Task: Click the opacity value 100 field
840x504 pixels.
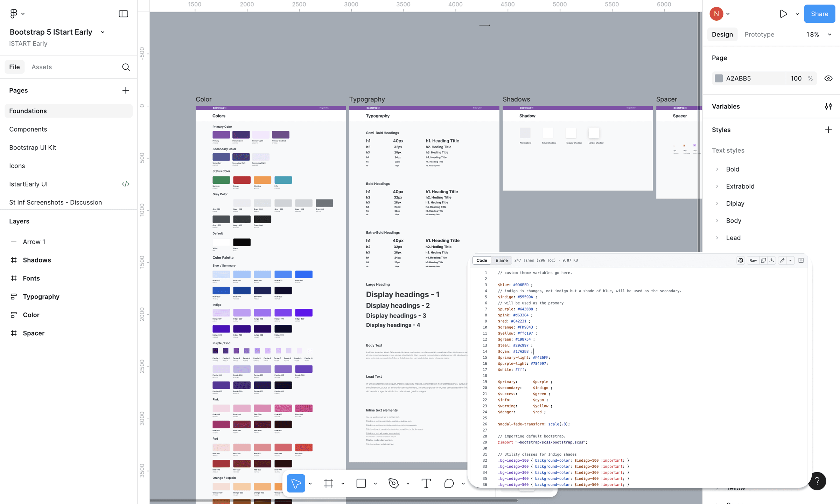Action: point(796,78)
